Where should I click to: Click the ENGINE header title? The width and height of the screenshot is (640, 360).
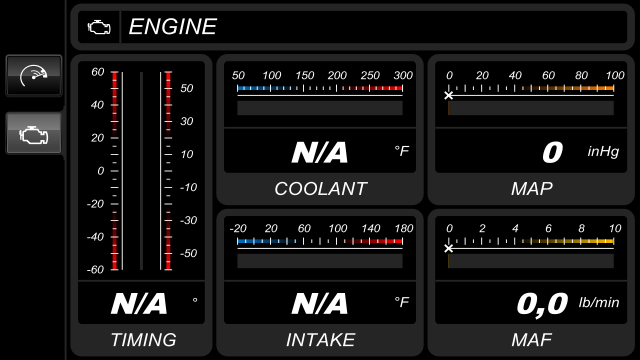tap(173, 27)
